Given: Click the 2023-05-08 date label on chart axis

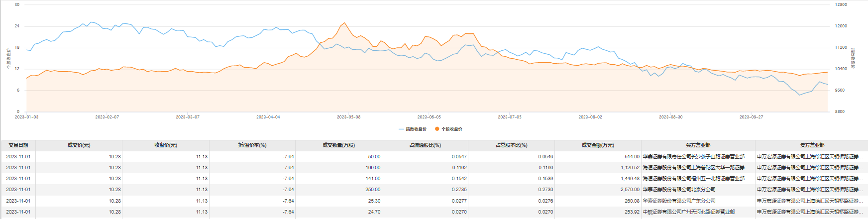Looking at the screenshot, I should pos(348,117).
